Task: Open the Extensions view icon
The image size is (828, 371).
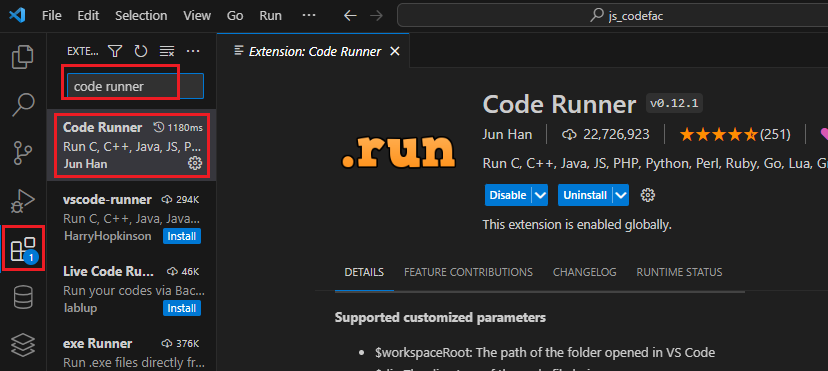Action: point(23,249)
